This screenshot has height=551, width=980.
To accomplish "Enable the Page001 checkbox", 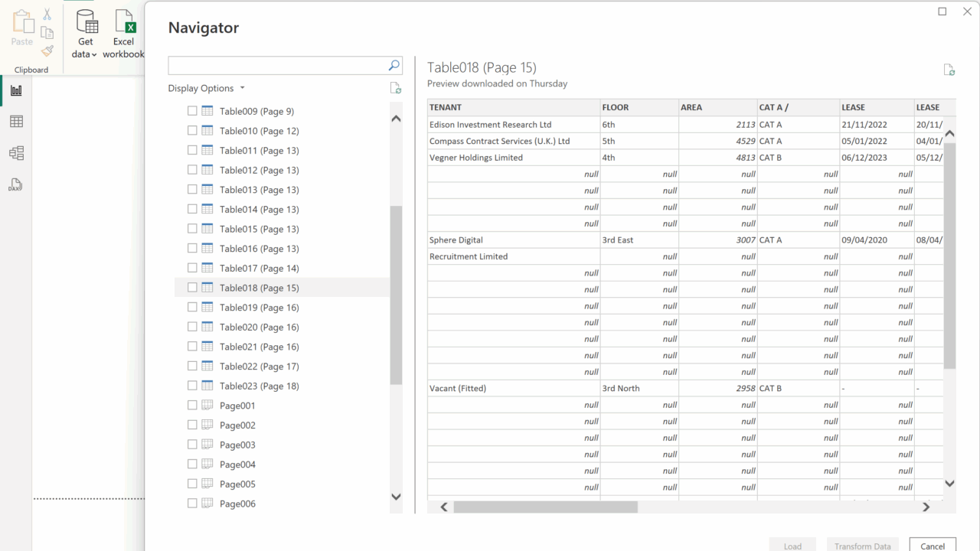I will point(192,406).
